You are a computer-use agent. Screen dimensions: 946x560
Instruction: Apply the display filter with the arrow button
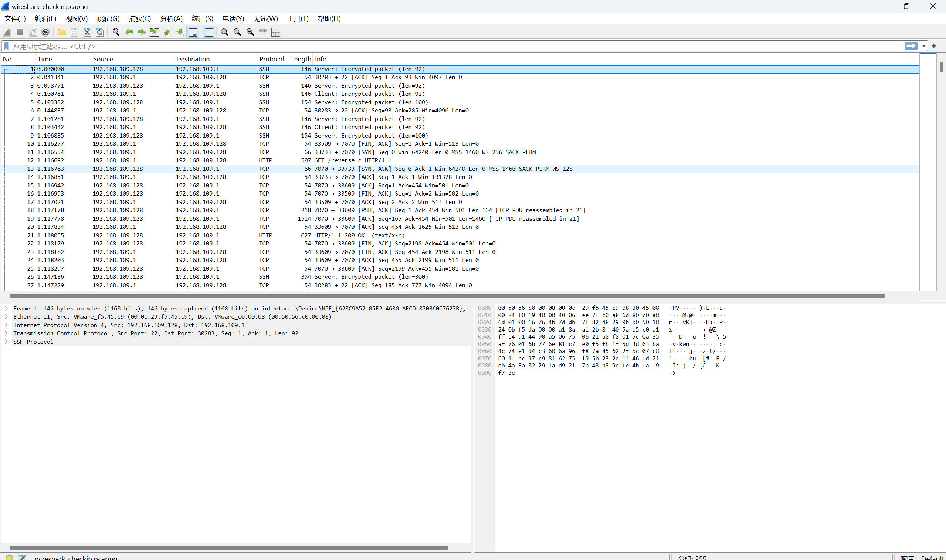click(x=911, y=46)
